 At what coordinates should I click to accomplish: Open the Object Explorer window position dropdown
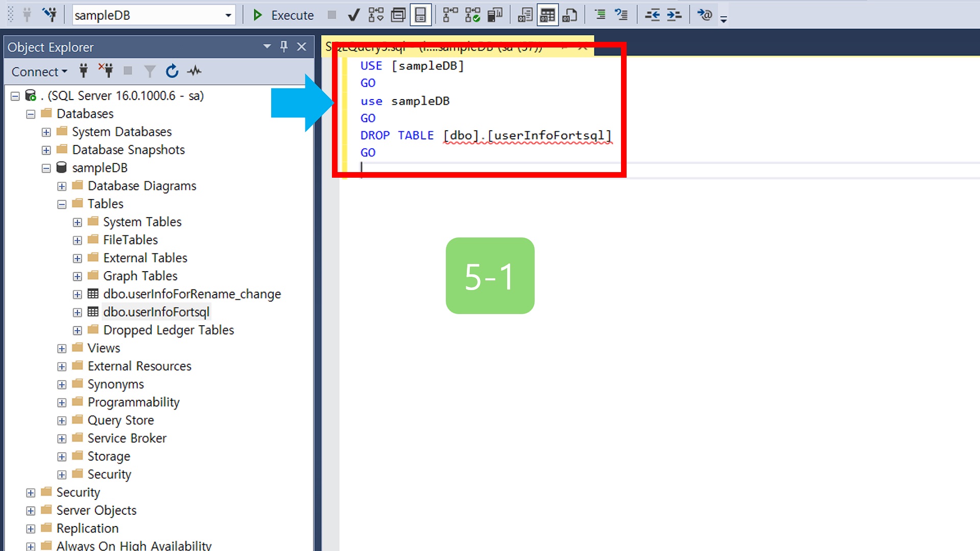coord(267,46)
